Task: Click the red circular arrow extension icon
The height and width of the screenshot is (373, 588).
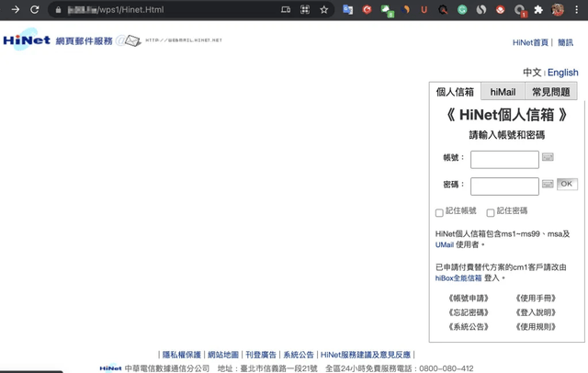Action: point(367,10)
